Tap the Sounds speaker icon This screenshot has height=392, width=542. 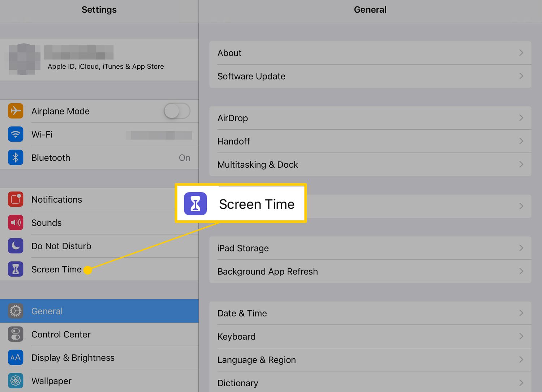[16, 223]
